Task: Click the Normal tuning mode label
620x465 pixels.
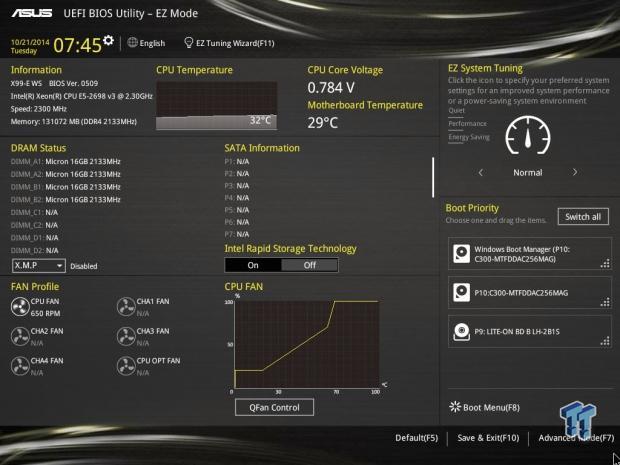Action: click(528, 172)
